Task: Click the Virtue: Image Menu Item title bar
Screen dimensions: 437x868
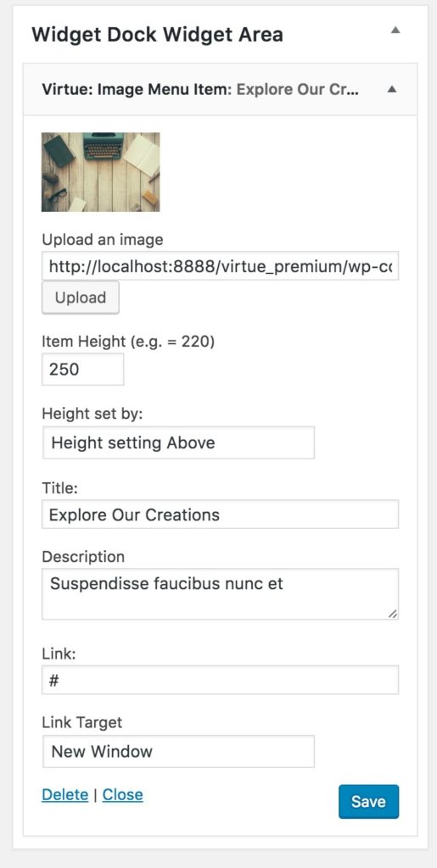Action: click(x=220, y=89)
